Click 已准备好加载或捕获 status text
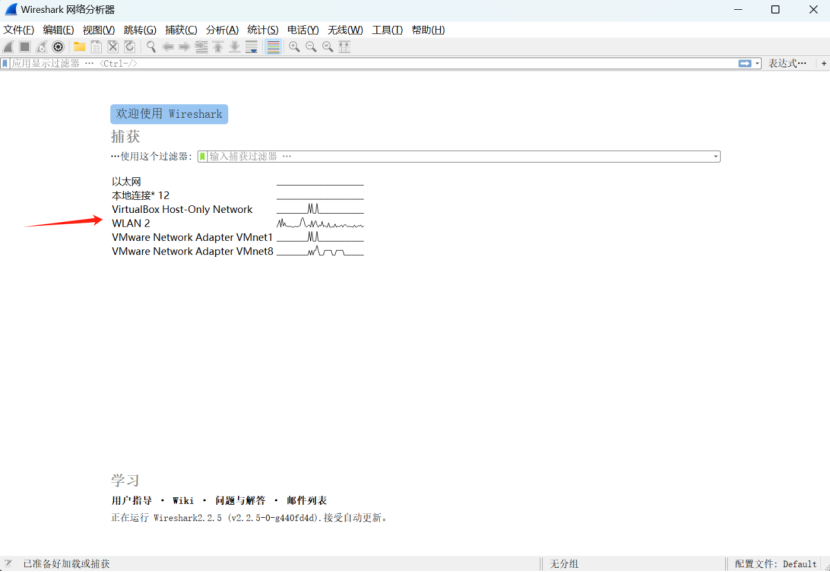 (x=66, y=564)
